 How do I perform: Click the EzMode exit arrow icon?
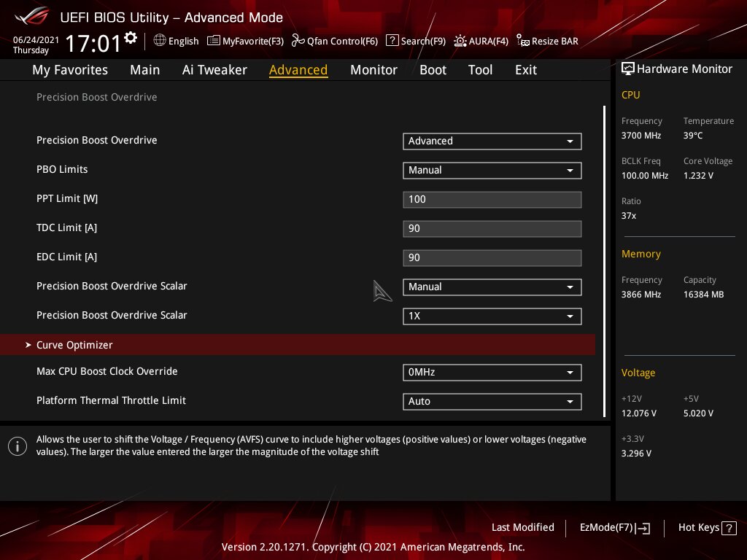(643, 528)
